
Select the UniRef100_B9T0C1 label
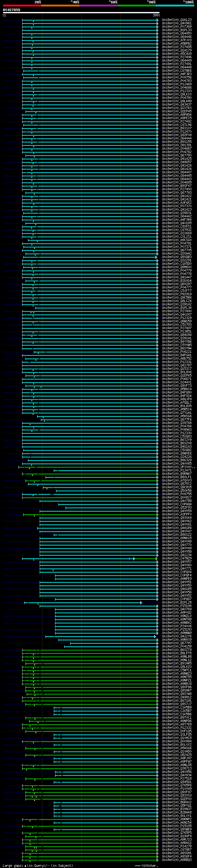tap(177, 718)
